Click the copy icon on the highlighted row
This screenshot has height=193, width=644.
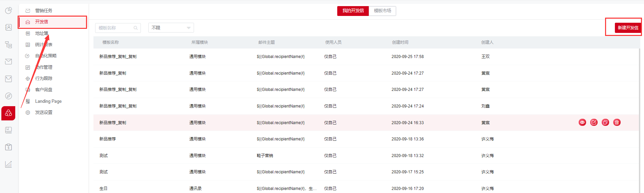pyautogui.click(x=605, y=122)
